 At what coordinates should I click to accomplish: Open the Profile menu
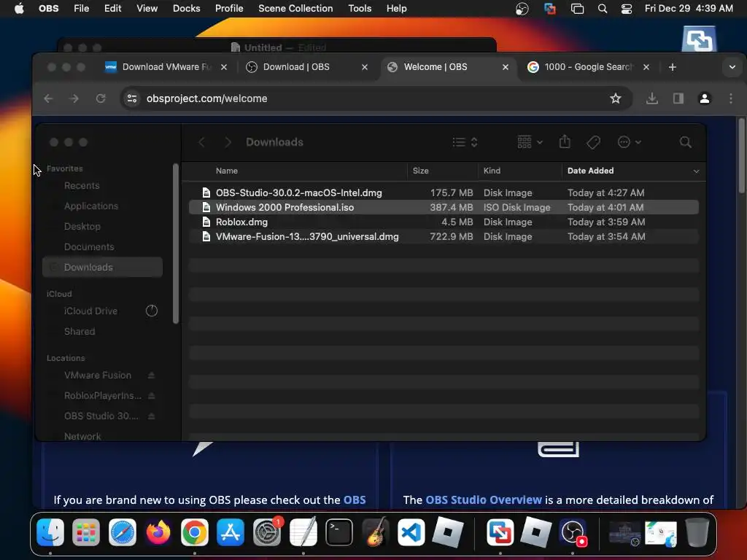point(229,9)
